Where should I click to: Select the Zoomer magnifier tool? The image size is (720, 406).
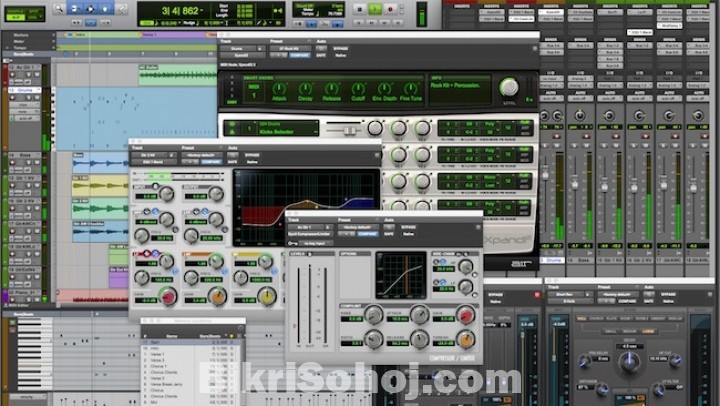[x=59, y=8]
